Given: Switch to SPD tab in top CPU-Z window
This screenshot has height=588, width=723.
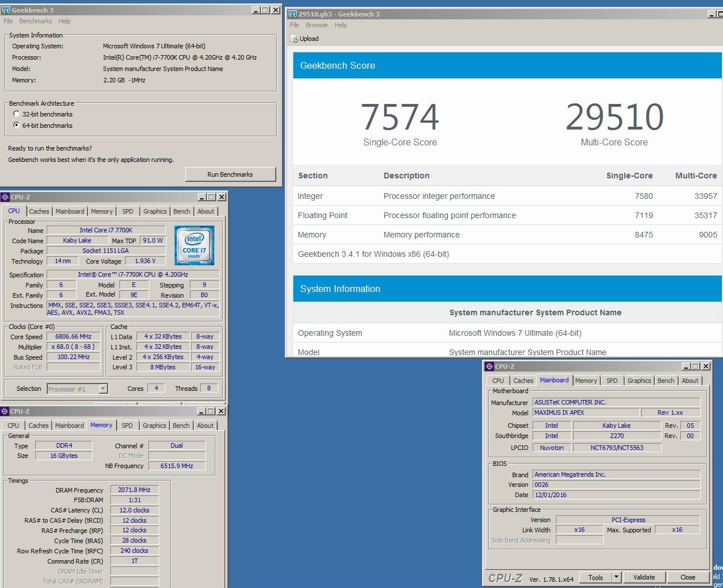Looking at the screenshot, I should [128, 211].
